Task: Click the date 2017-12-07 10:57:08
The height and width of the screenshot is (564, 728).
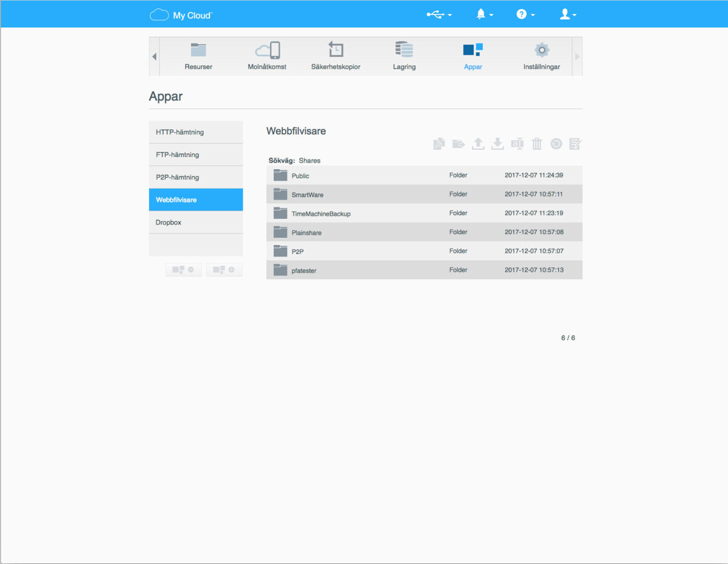Action: click(x=534, y=232)
